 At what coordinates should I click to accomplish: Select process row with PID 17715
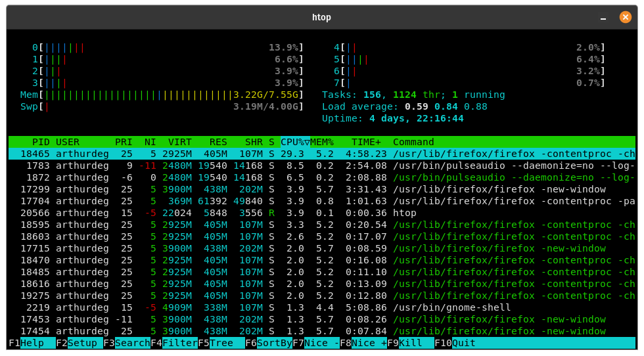[322, 248]
